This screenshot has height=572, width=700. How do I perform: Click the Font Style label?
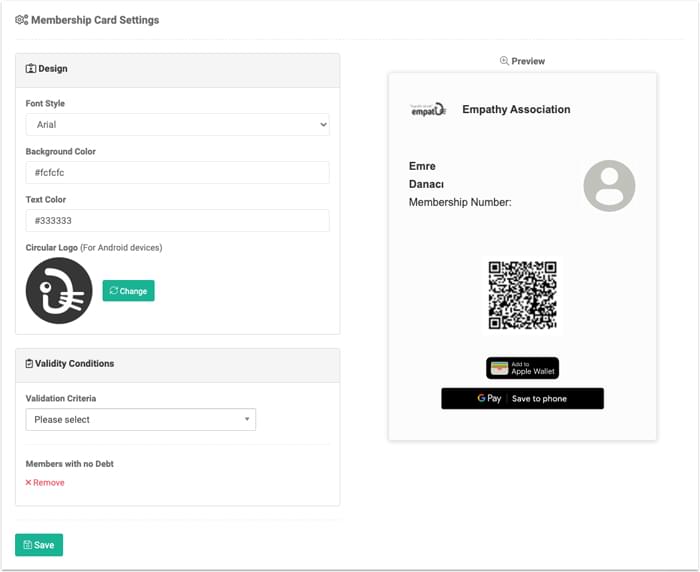(x=45, y=104)
